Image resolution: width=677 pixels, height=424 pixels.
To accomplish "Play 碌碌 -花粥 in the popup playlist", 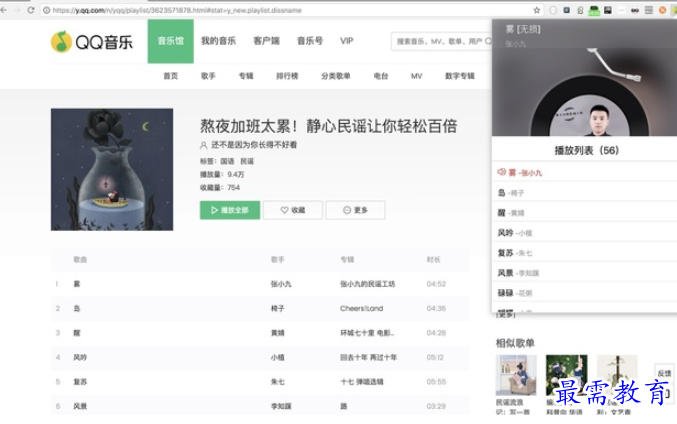I will point(585,293).
